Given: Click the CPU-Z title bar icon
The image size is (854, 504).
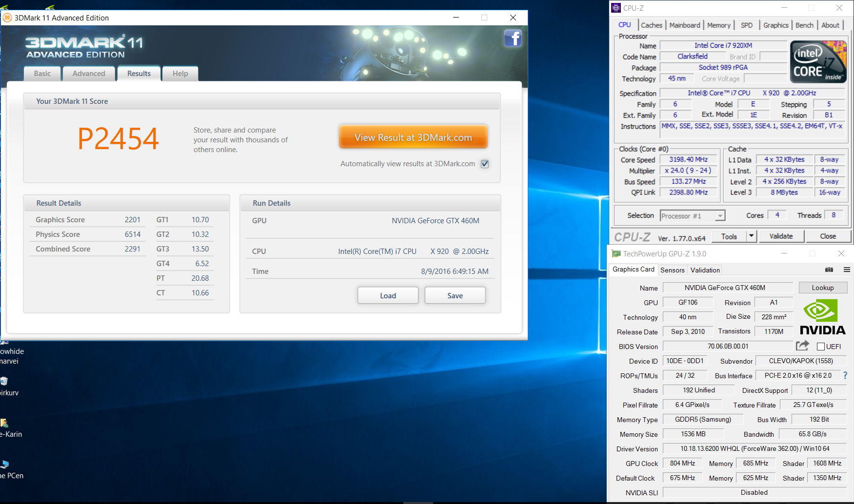Looking at the screenshot, I should coord(616,8).
